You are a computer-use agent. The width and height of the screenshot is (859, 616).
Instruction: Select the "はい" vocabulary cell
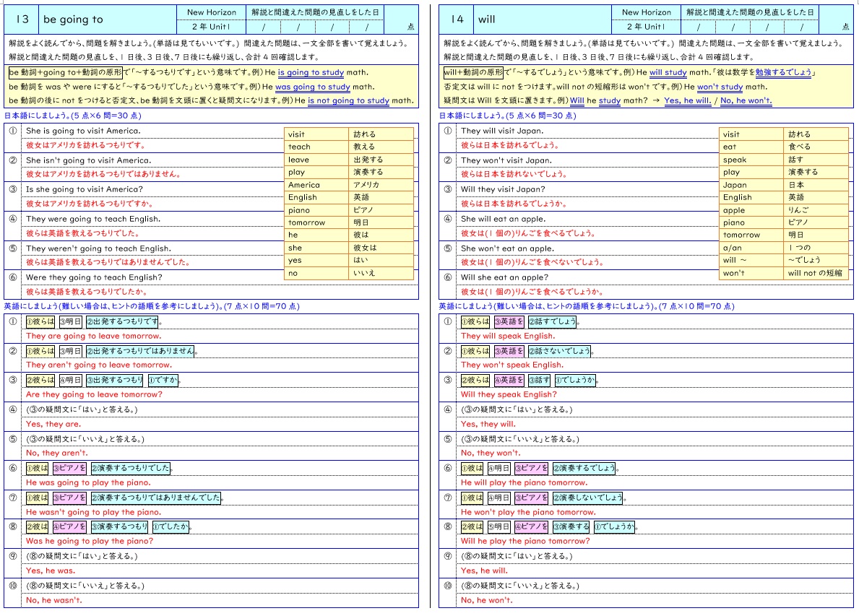point(381,261)
